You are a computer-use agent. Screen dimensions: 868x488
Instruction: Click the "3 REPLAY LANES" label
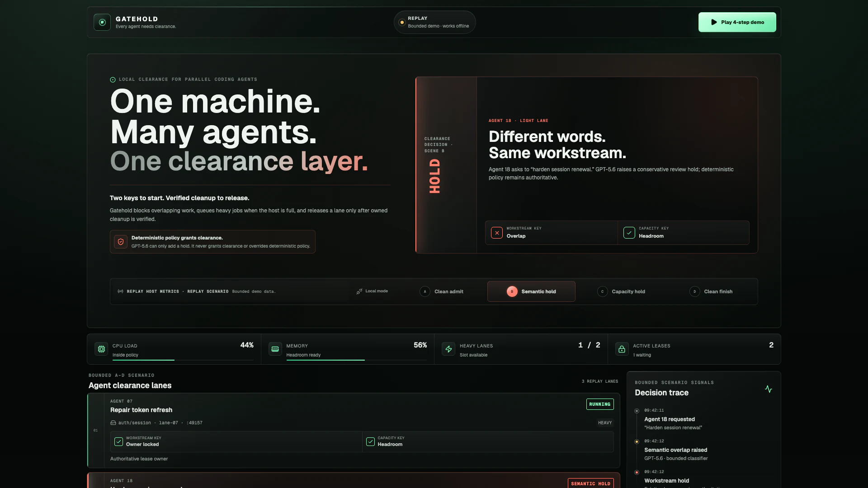coord(600,381)
